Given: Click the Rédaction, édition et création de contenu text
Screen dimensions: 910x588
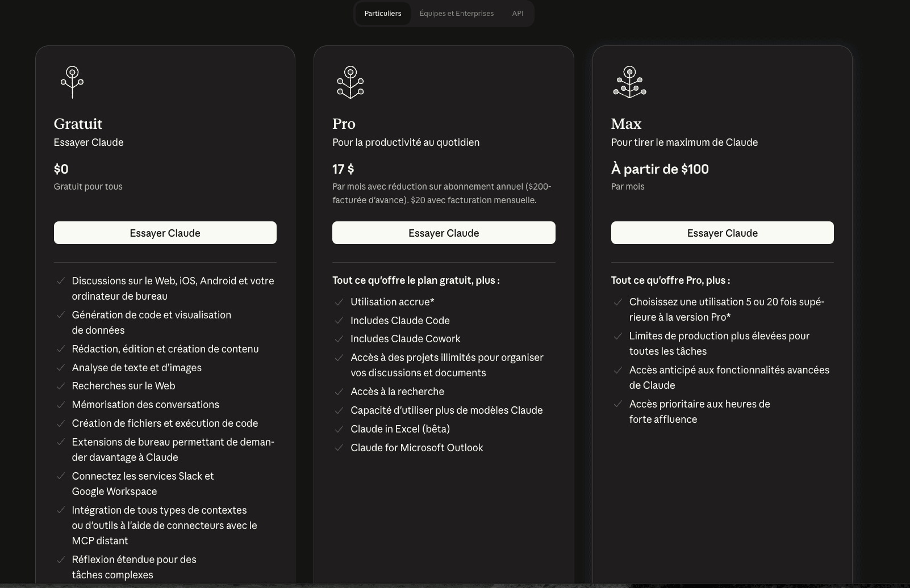Looking at the screenshot, I should coord(165,349).
